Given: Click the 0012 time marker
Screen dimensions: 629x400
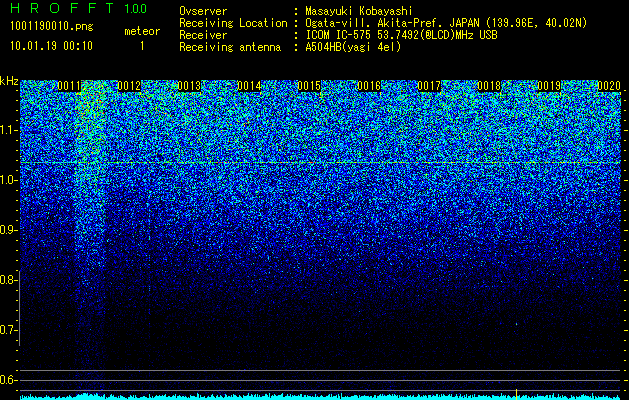Looking at the screenshot, I should [x=130, y=86].
